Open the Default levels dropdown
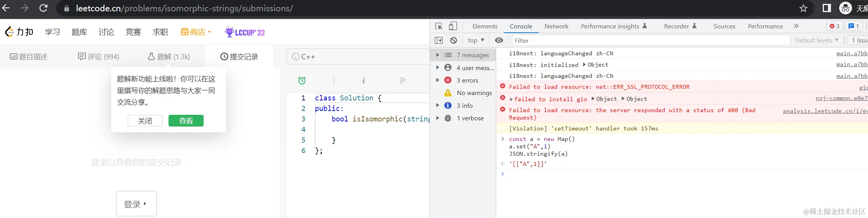Viewport: 868px width, 218px height. tap(817, 40)
